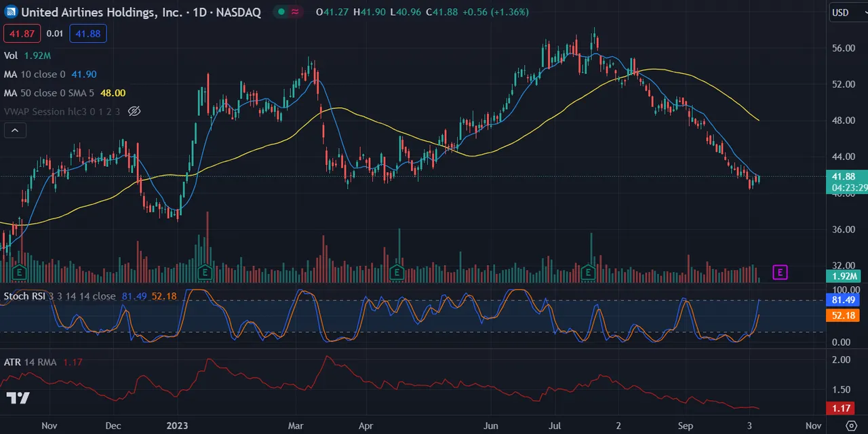Click the 2023 label on time axis
The height and width of the screenshot is (434, 868).
(x=176, y=426)
